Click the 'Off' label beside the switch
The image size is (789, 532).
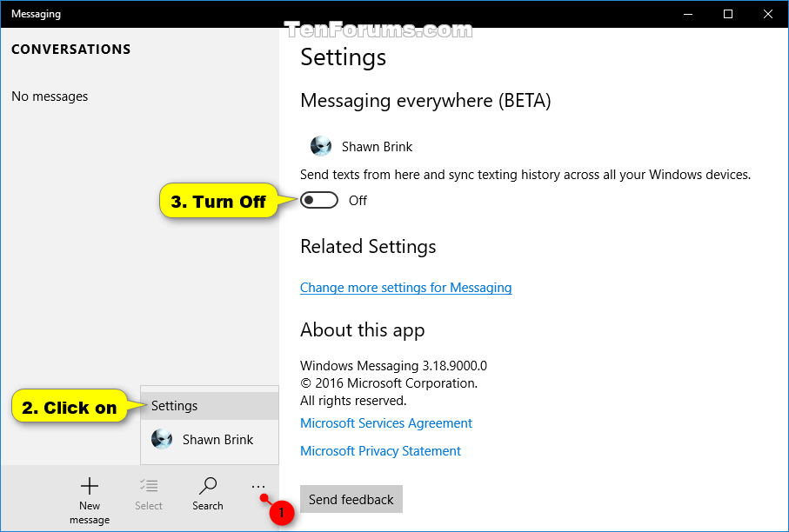(358, 201)
